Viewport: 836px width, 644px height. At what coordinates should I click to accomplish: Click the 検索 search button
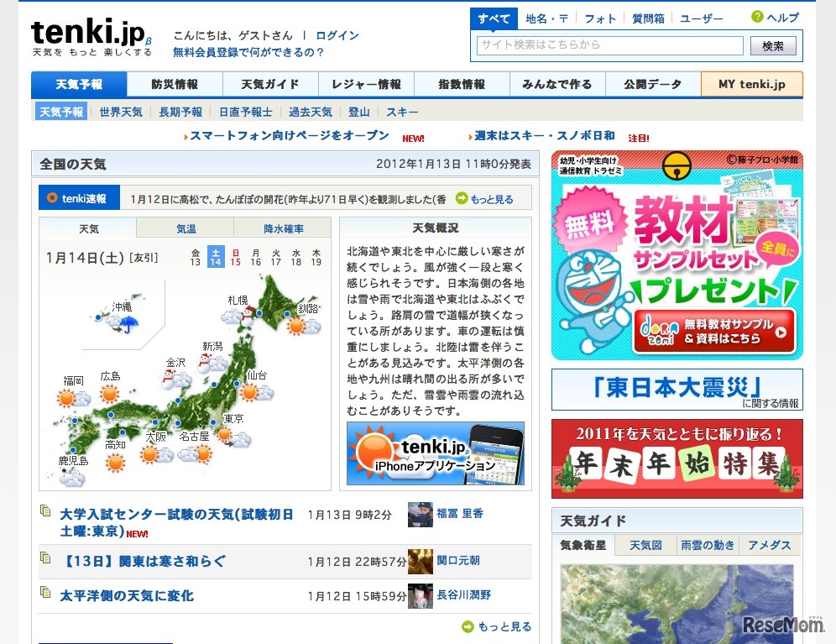[x=772, y=46]
